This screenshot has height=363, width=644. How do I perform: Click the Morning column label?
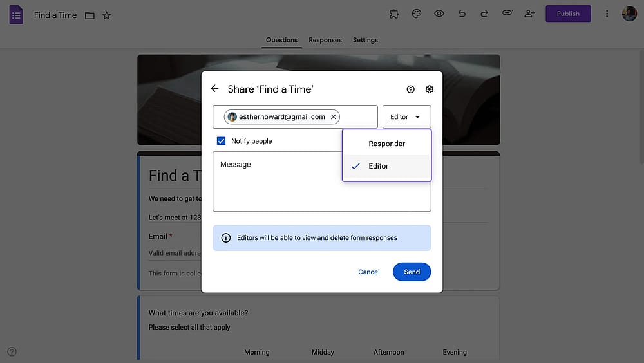257,352
